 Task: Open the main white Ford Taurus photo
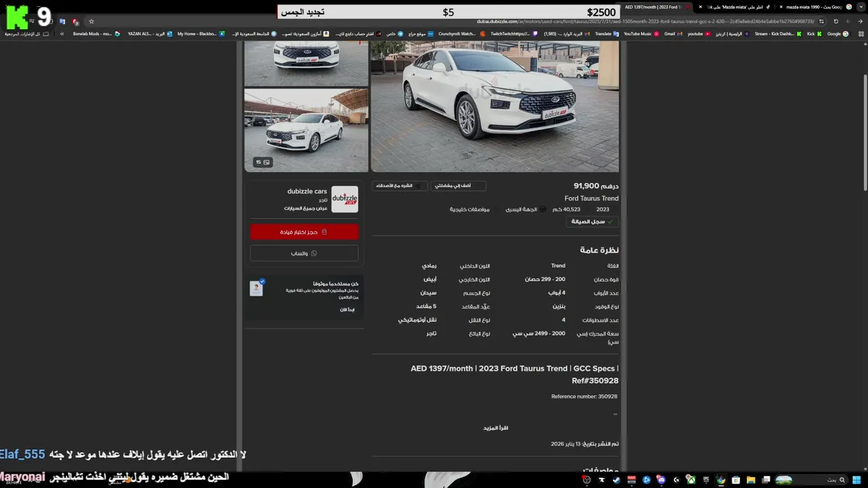click(x=495, y=106)
